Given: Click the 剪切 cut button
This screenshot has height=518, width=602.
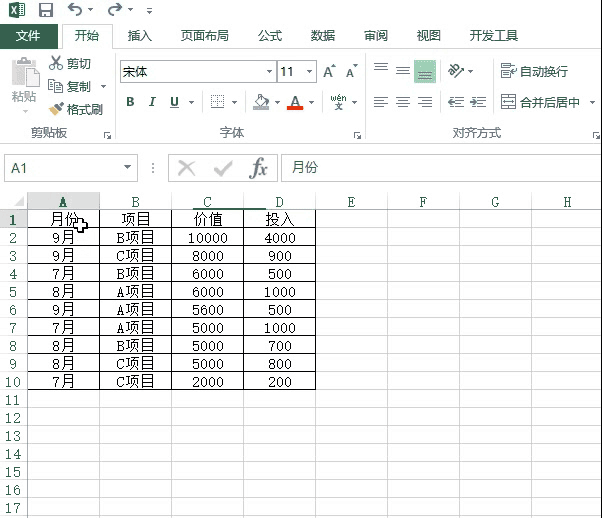Looking at the screenshot, I should [70, 63].
